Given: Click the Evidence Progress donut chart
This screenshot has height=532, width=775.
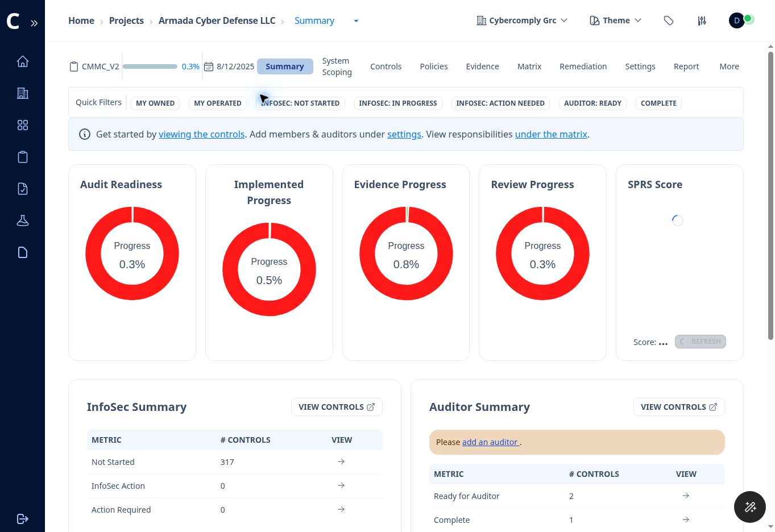Looking at the screenshot, I should coord(406,253).
